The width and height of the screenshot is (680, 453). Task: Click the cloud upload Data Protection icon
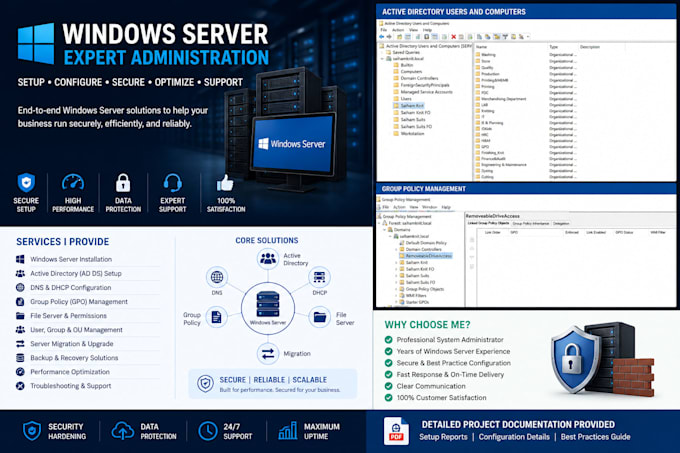123,431
